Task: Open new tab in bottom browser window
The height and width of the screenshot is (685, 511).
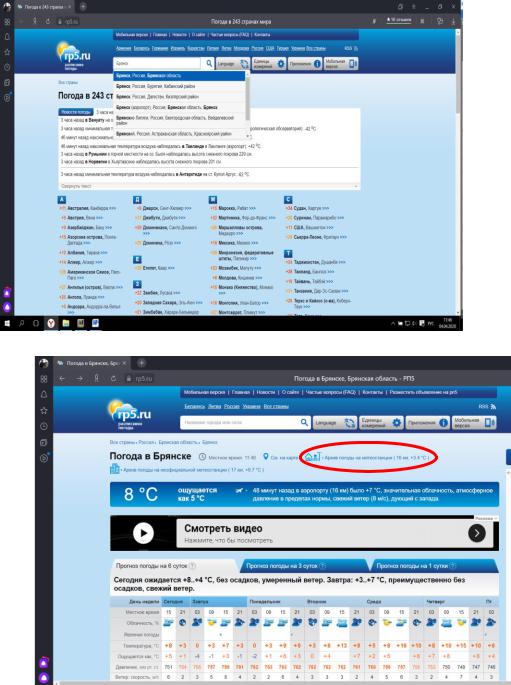Action: coord(141,363)
